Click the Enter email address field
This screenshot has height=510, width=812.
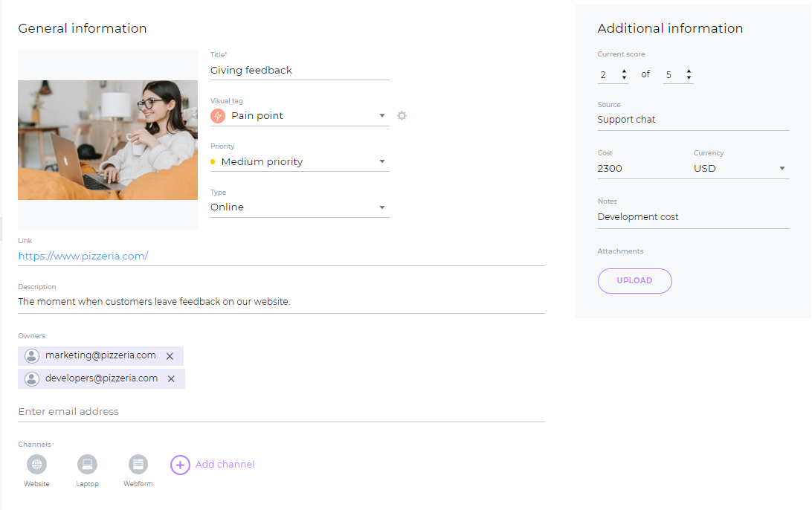click(281, 412)
